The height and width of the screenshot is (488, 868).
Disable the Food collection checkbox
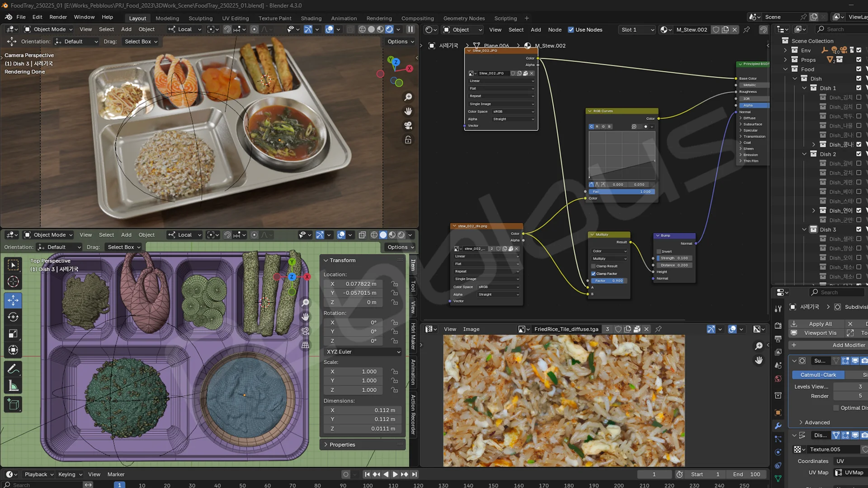tap(859, 69)
